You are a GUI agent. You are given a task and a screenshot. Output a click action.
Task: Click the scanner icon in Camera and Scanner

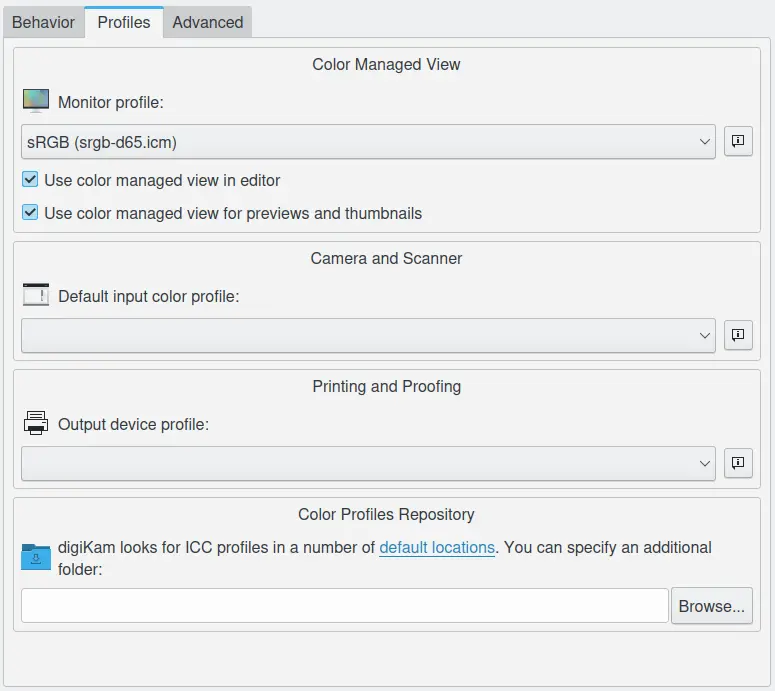(35, 296)
